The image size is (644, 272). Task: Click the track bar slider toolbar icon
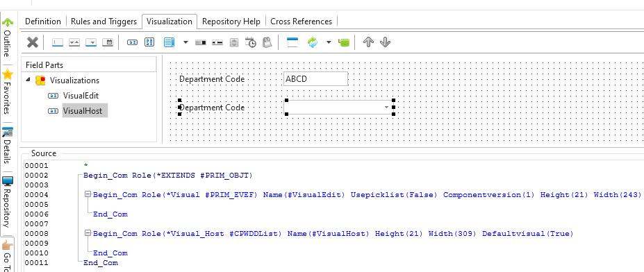point(217,42)
